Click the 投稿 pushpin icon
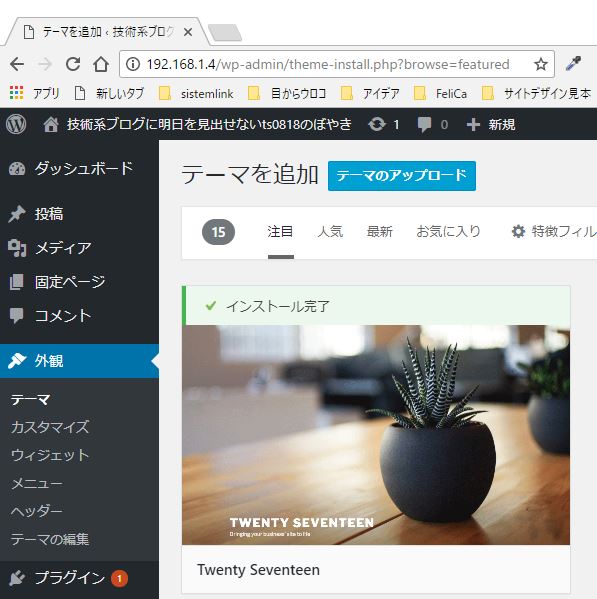The width and height of the screenshot is (597, 599). point(17,214)
